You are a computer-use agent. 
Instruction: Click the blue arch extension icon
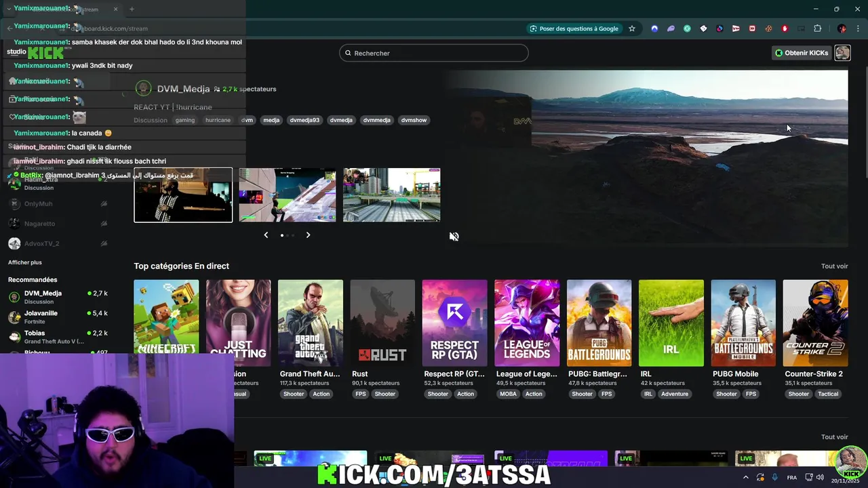pos(654,28)
